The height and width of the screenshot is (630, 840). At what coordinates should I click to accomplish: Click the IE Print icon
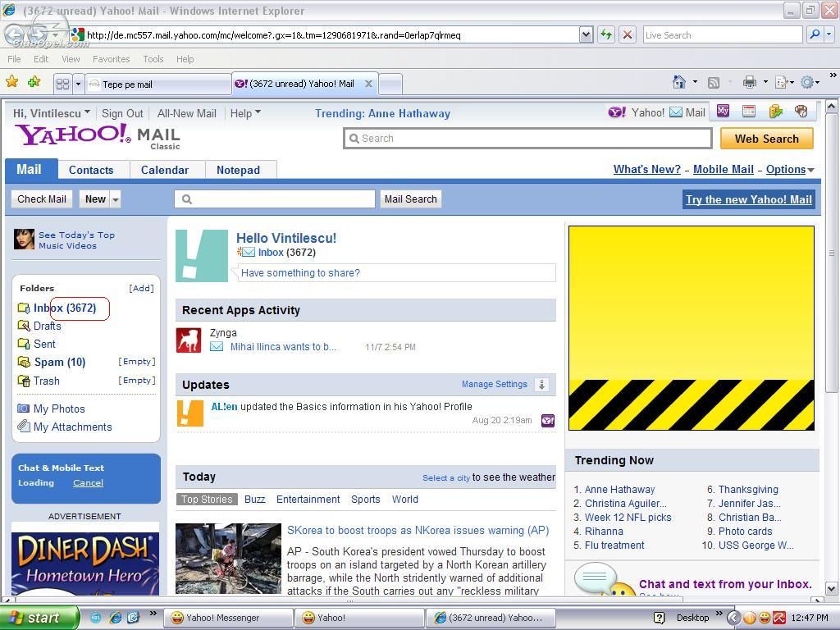[x=750, y=82]
